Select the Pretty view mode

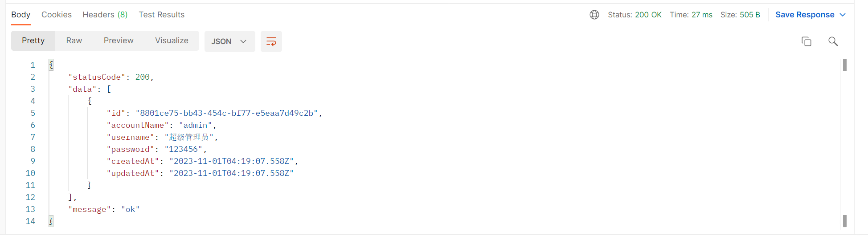(x=33, y=41)
